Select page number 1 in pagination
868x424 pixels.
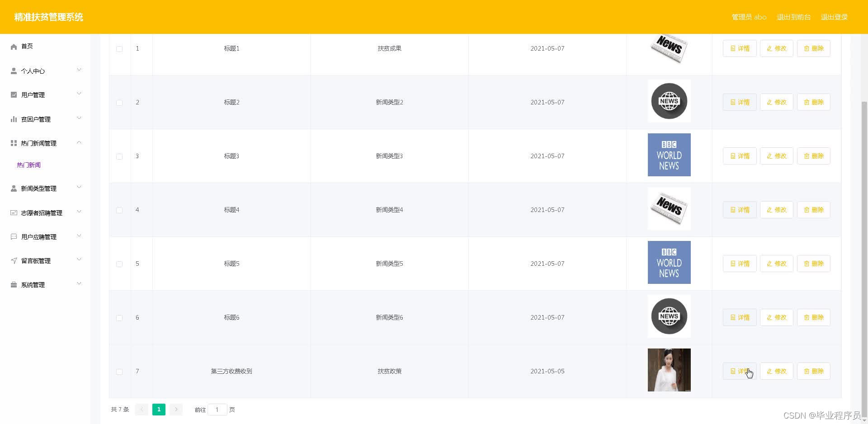[159, 410]
